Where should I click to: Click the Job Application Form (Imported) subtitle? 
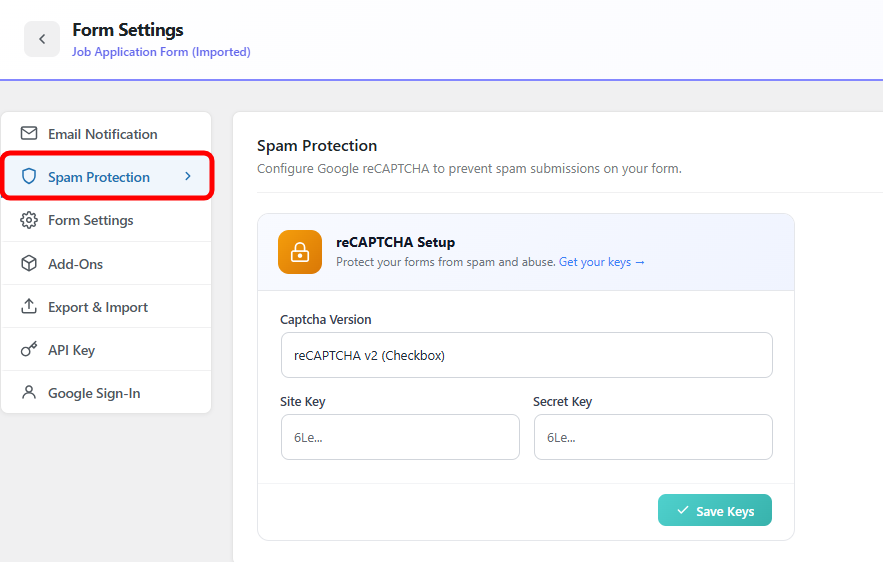pos(161,52)
